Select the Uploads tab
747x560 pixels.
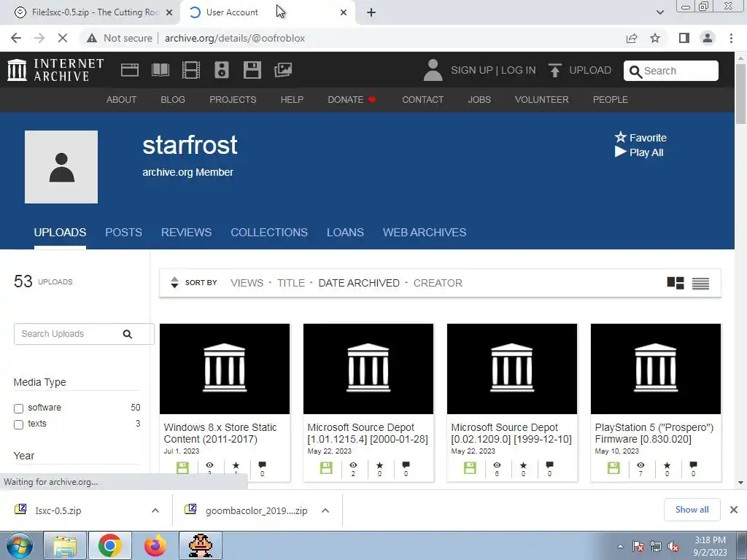click(60, 233)
